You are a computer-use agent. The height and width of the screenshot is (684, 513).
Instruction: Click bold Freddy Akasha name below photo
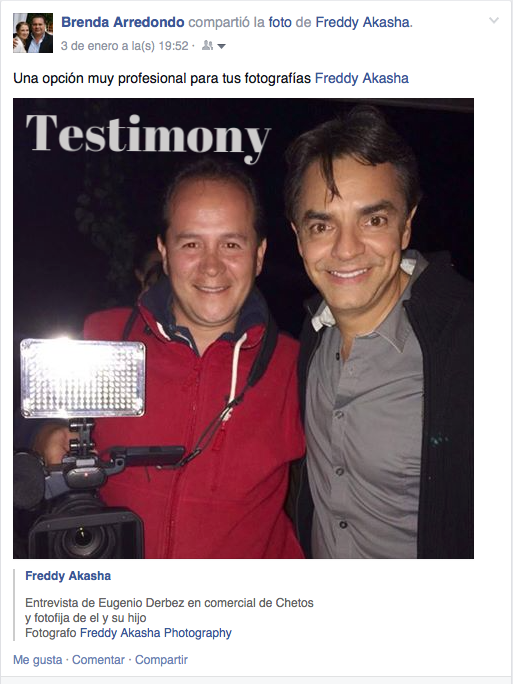tap(68, 576)
